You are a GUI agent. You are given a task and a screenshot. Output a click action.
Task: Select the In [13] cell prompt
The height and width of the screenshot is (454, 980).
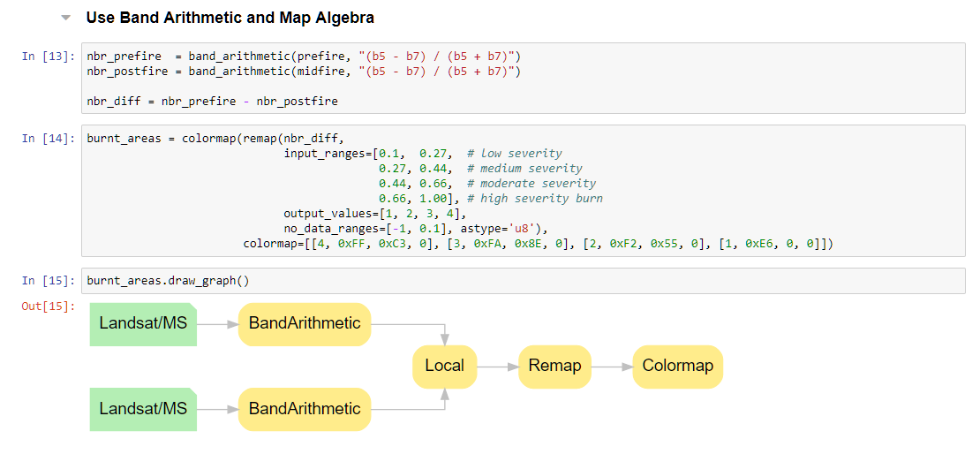pos(47,57)
